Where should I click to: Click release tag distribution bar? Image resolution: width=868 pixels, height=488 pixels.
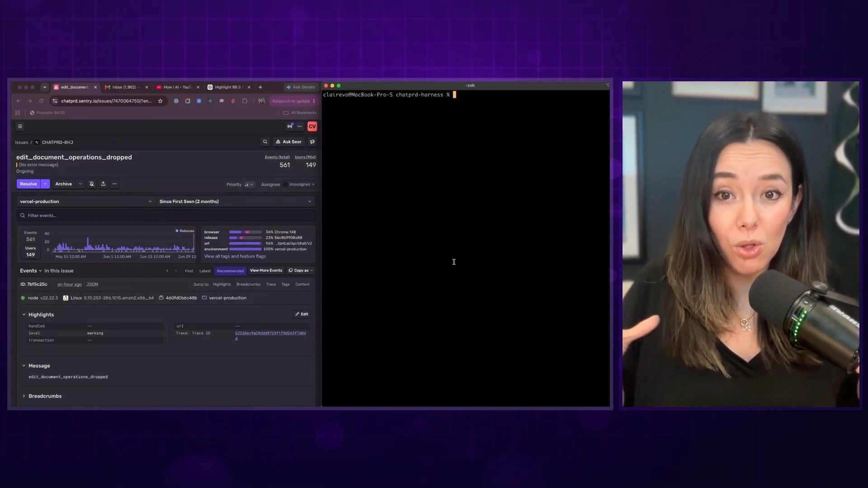245,238
